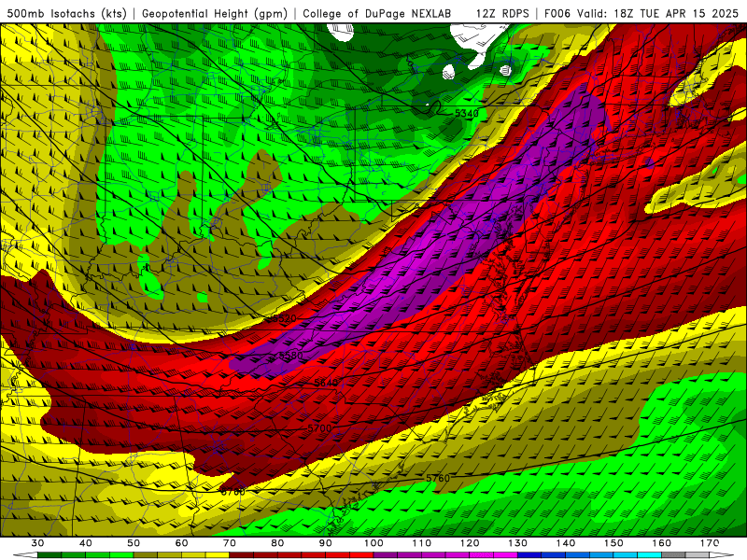The image size is (747, 560).
Task: Click the 5520 height contour label
Action: coord(285,318)
